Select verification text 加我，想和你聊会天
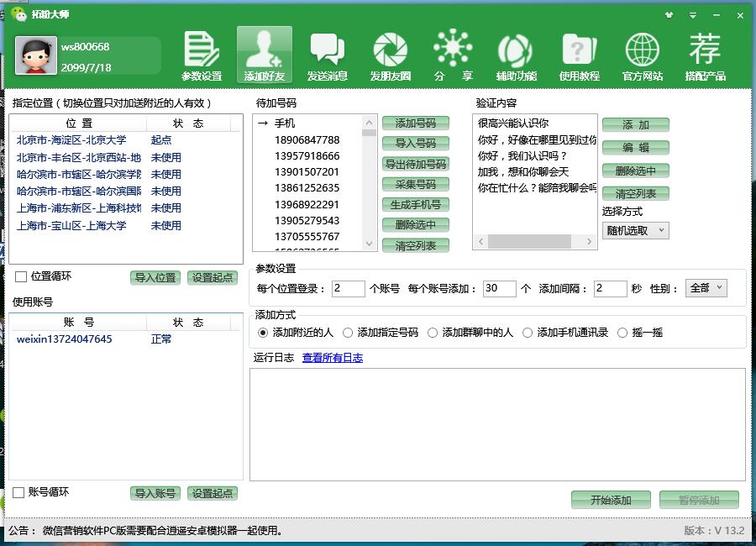 click(523, 172)
